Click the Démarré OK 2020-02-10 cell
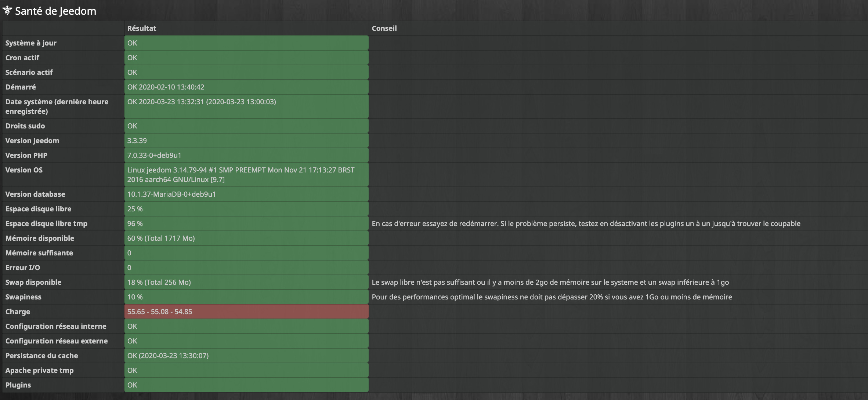Screen dimensions: 868x400 (246, 87)
